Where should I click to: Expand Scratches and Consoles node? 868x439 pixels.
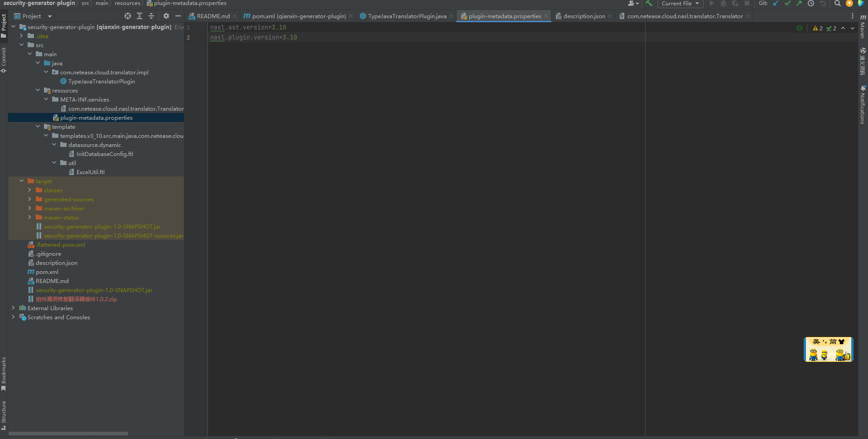click(x=14, y=317)
